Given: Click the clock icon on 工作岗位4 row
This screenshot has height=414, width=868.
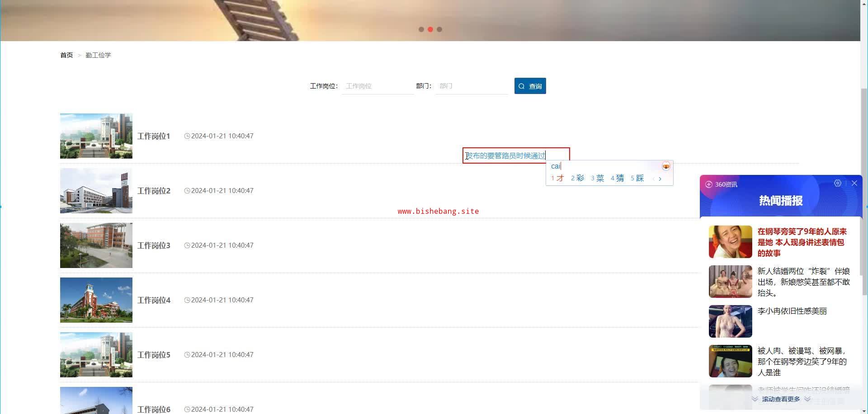Looking at the screenshot, I should (x=187, y=300).
